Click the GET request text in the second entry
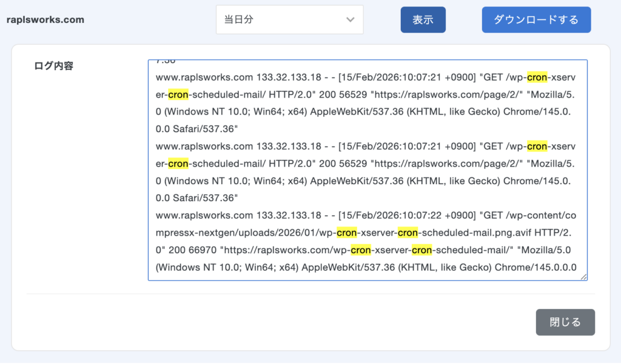The height and width of the screenshot is (364, 621). 492,146
